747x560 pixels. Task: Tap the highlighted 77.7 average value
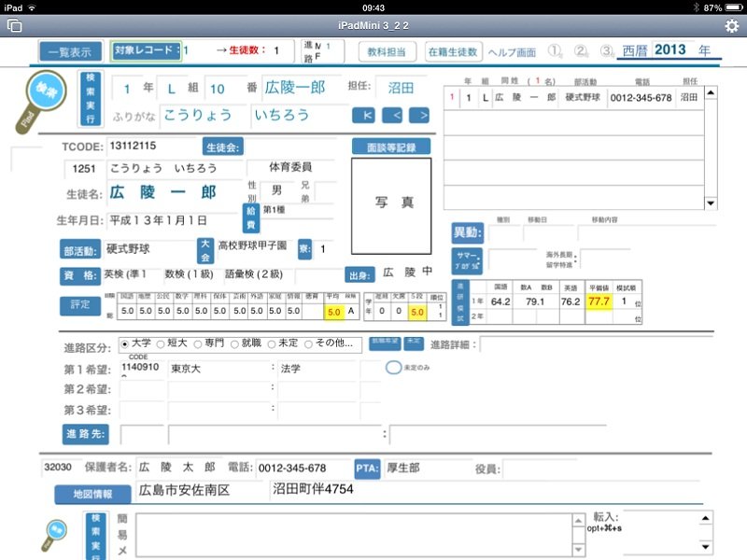pos(599,301)
